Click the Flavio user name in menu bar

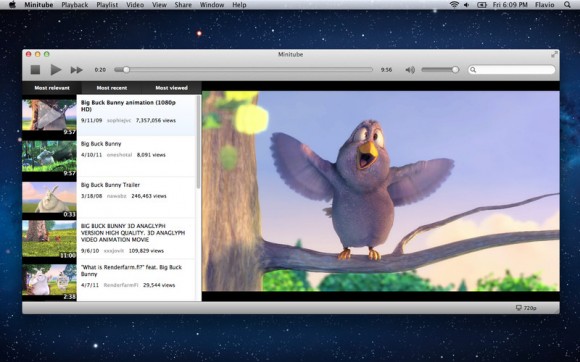(x=544, y=4)
